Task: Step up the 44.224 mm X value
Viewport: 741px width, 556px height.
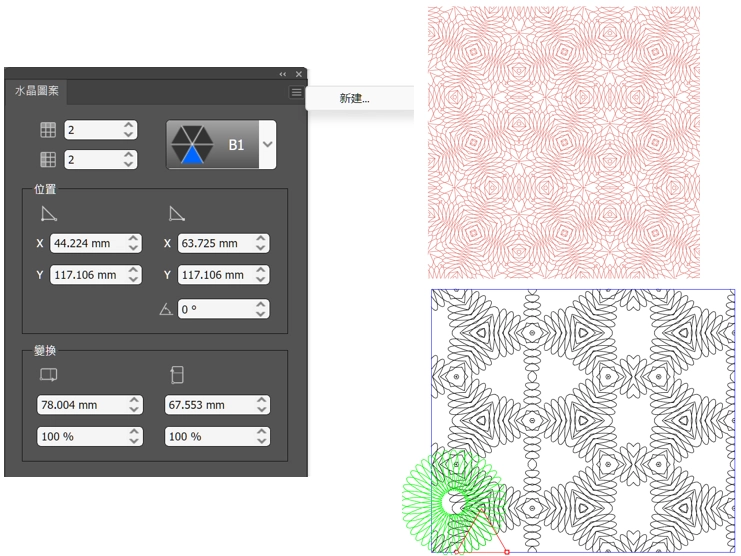Action: click(x=134, y=239)
